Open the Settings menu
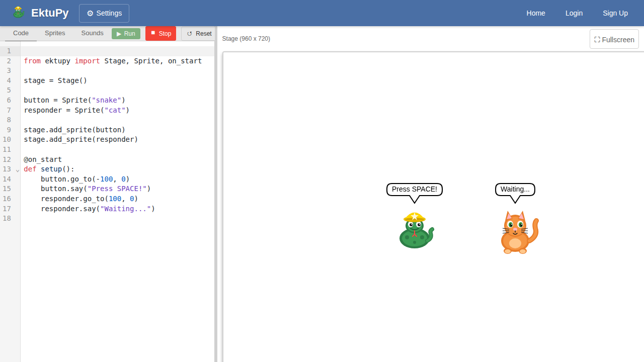This screenshot has height=362, width=644. click(104, 13)
